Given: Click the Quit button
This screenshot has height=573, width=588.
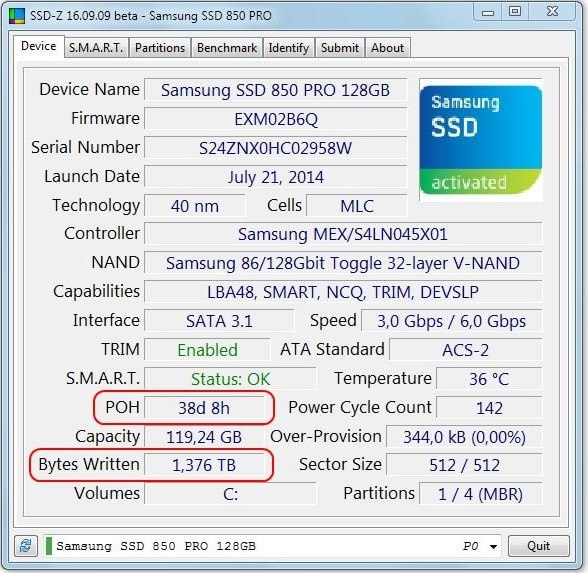Looking at the screenshot, I should pos(538,546).
